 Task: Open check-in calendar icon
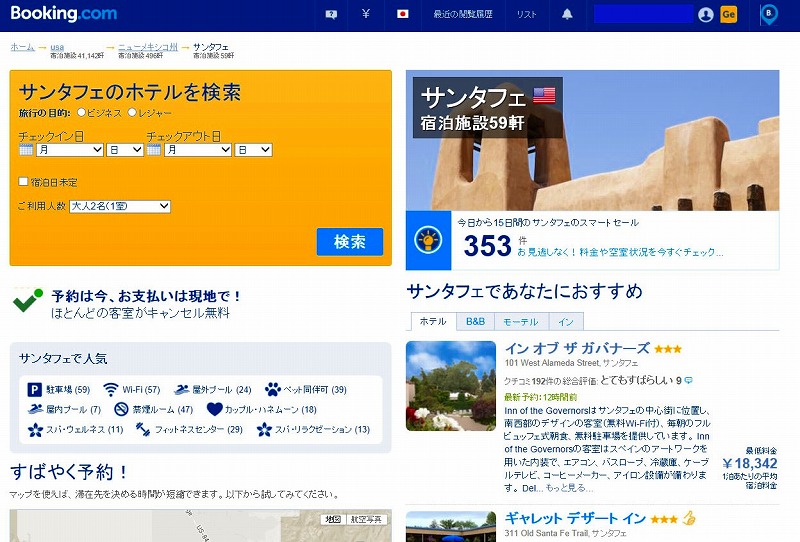click(x=26, y=150)
